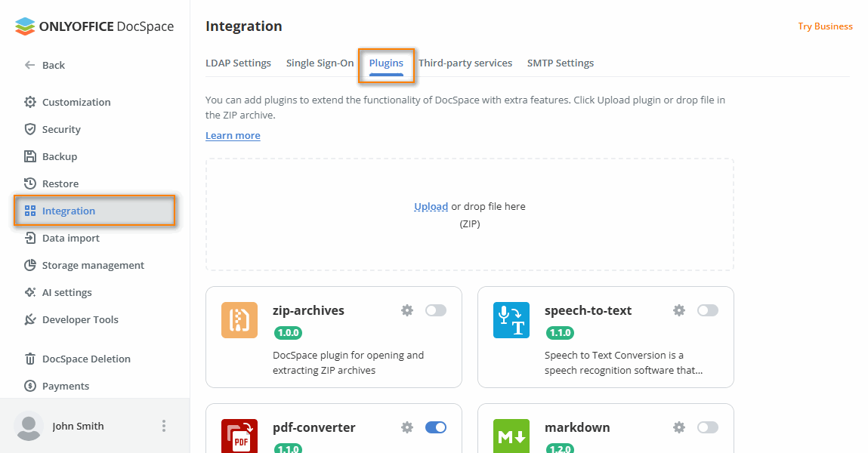
Task: Open AI settings from the sidebar
Action: pyautogui.click(x=65, y=292)
